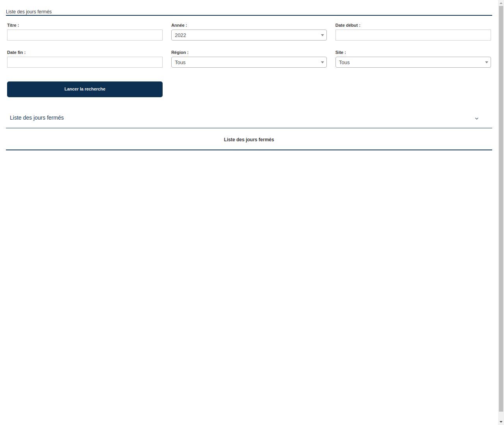Click the dropdown arrow beside Région

tap(322, 62)
